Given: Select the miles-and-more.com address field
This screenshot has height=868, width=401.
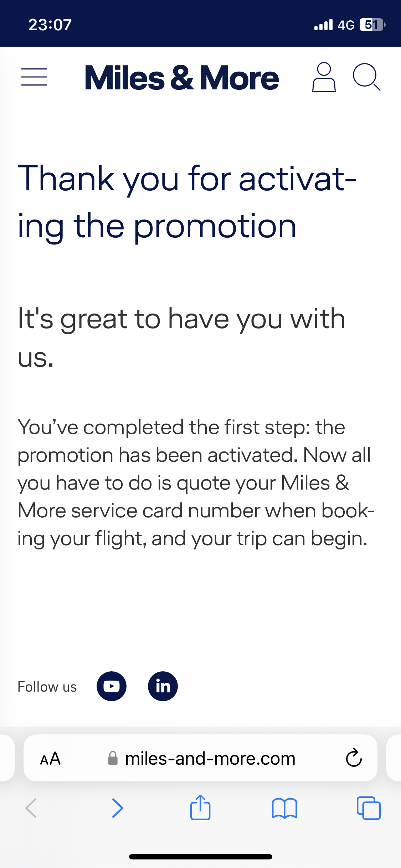Looking at the screenshot, I should point(210,759).
